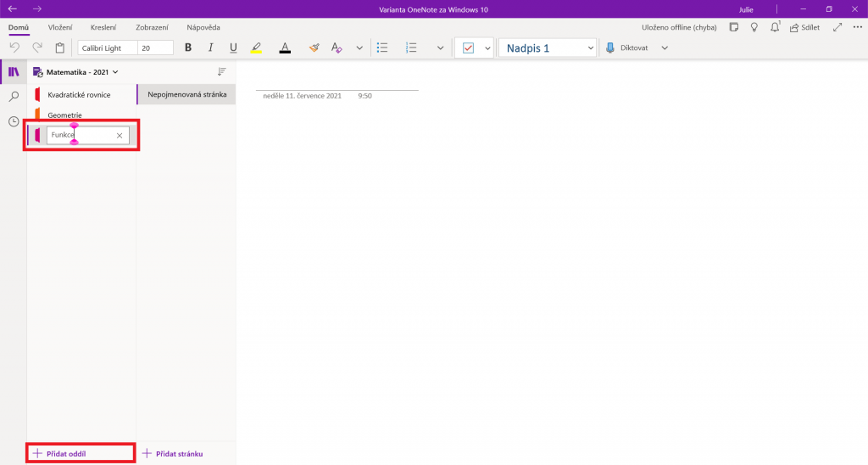Clear the Funkce section name field
The width and height of the screenshot is (868, 465).
click(120, 136)
